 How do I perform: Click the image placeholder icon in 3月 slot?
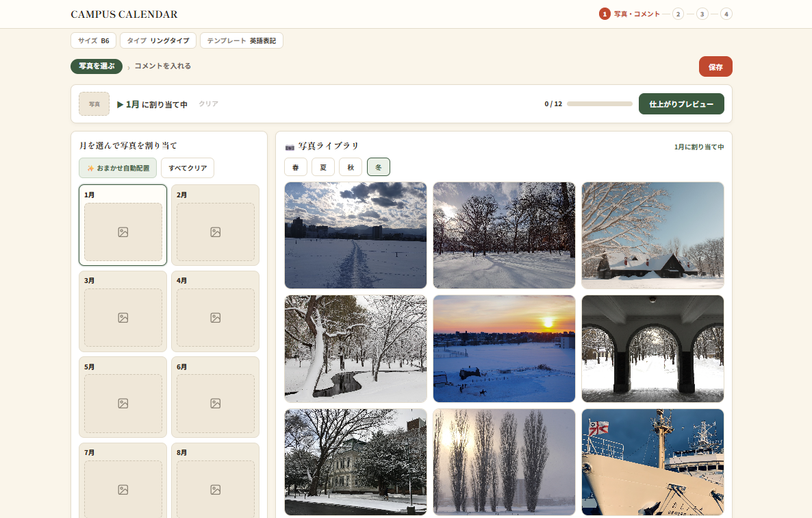pos(123,317)
